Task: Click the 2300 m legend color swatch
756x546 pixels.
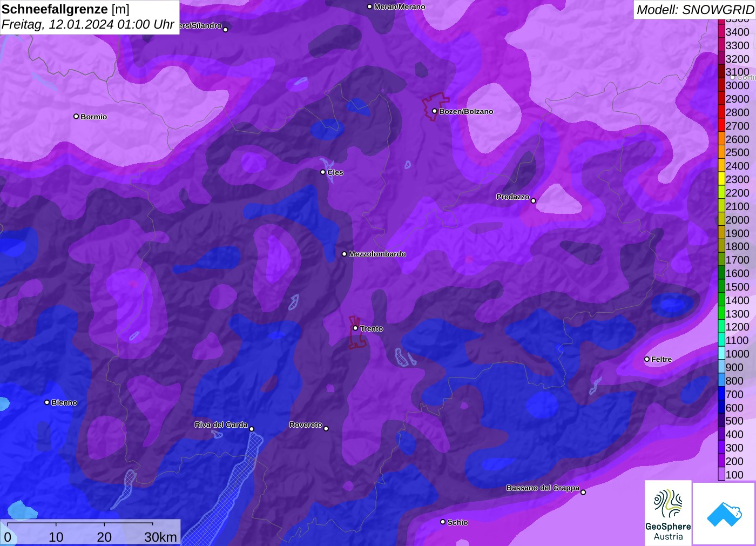Action: [x=721, y=179]
